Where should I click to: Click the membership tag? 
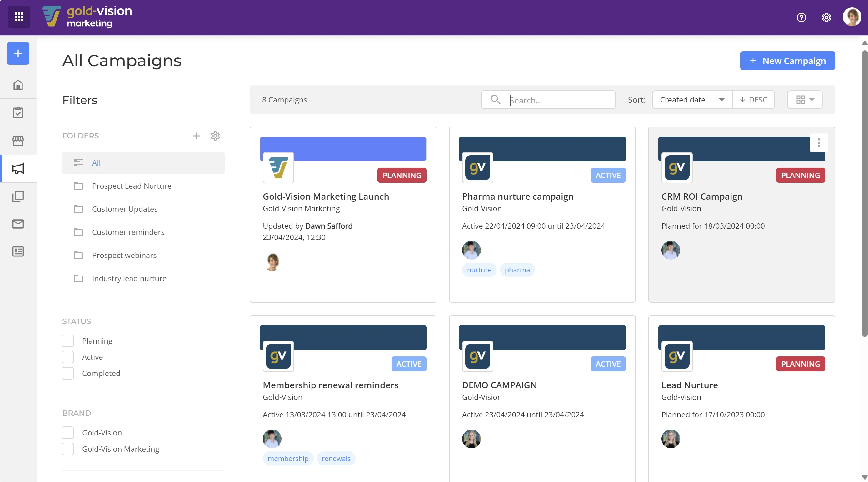[x=288, y=458]
